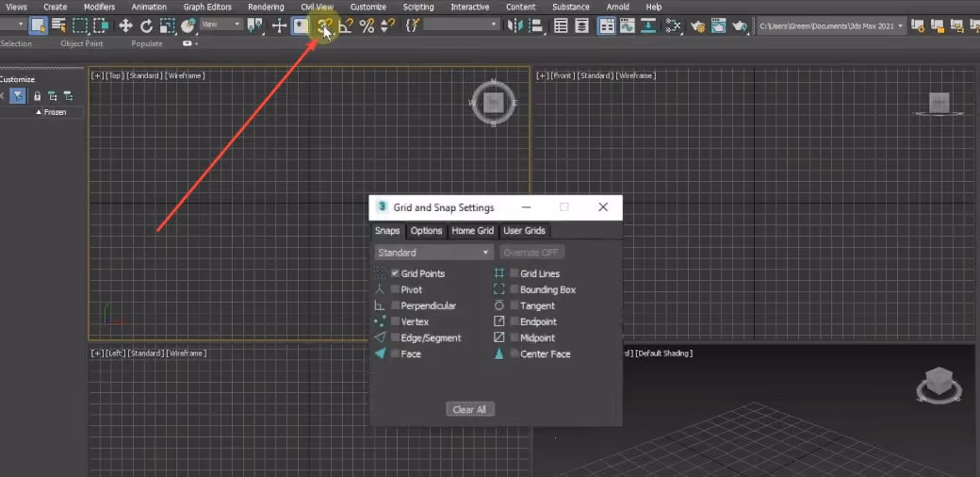Open Material Editor icon
Screen dimensions: 980x477
673,25
